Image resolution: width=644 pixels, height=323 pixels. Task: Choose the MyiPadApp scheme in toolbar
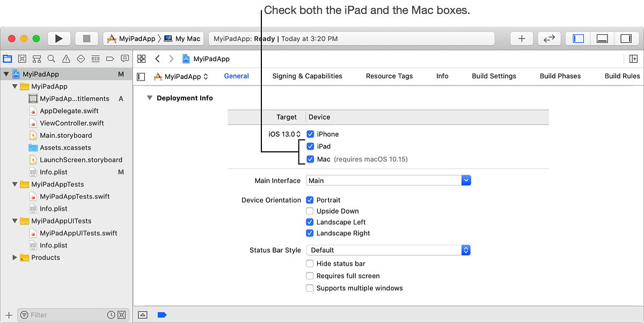131,39
